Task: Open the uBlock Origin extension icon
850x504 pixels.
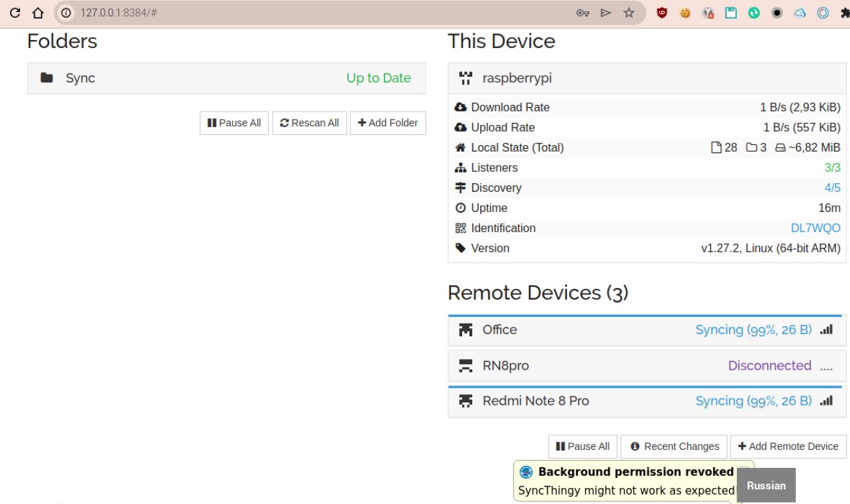Action: [x=661, y=11]
